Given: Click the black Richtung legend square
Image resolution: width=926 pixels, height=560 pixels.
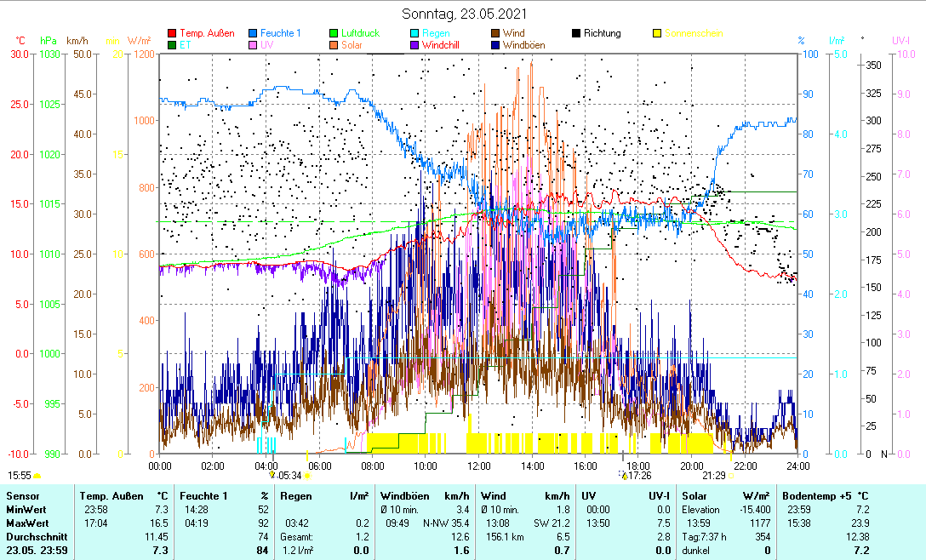Looking at the screenshot, I should (576, 34).
